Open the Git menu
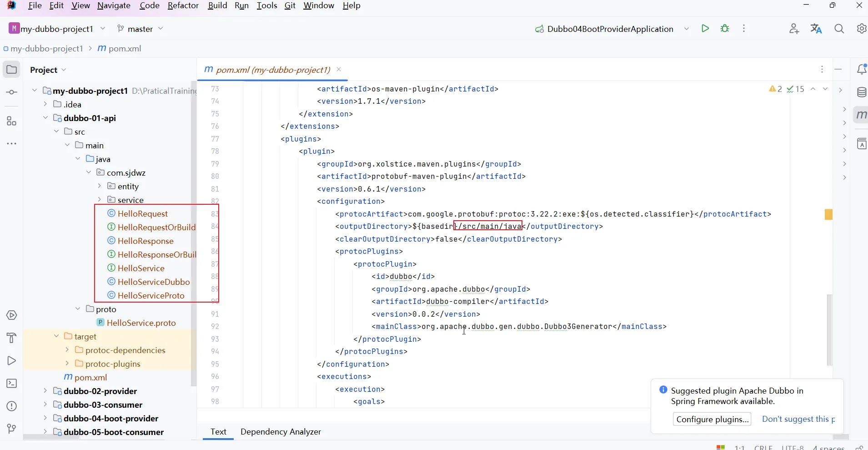The image size is (868, 450). [290, 5]
